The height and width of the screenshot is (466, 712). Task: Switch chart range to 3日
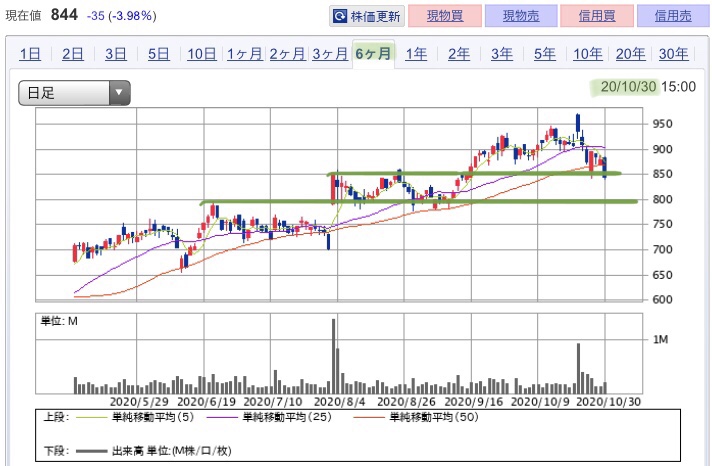point(116,54)
